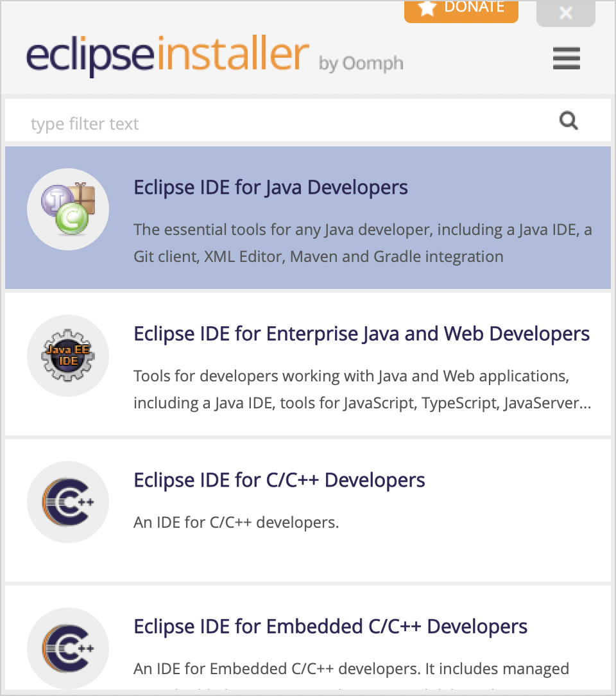Select Eclipse IDE for Java Developers title
616x696 pixels.
271,187
